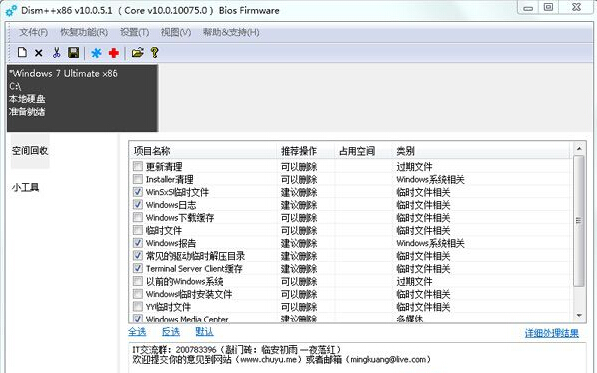This screenshot has height=373, width=597.
Task: Select the Windows 7 Ultimate x86 image tile
Action: tap(82, 98)
